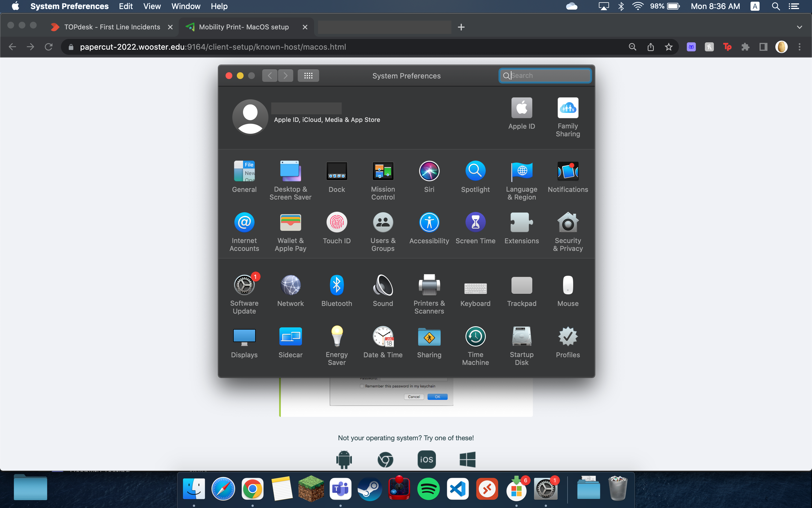Image resolution: width=812 pixels, height=508 pixels.
Task: Open the View menu
Action: click(x=152, y=6)
